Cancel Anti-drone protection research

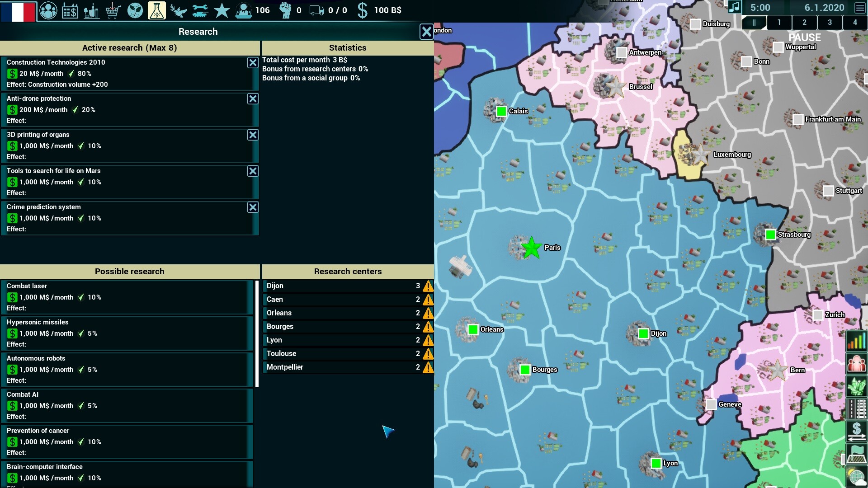coord(253,99)
